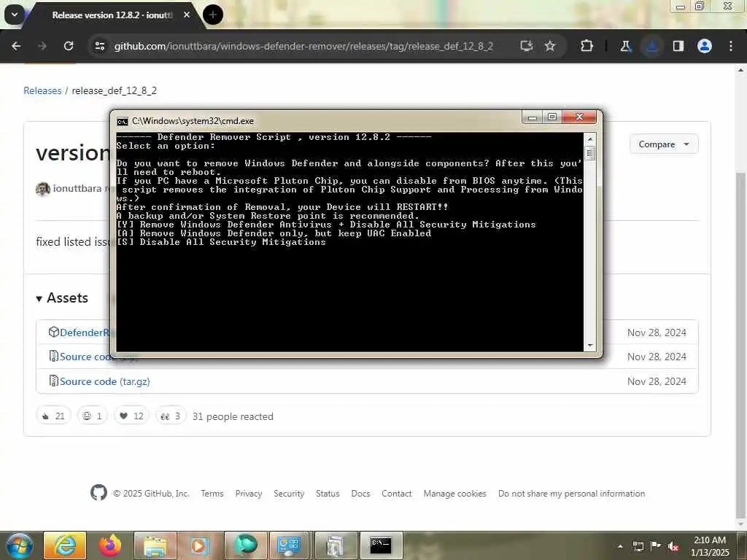Open the Contact footer link
This screenshot has width=747, height=560.
396,494
